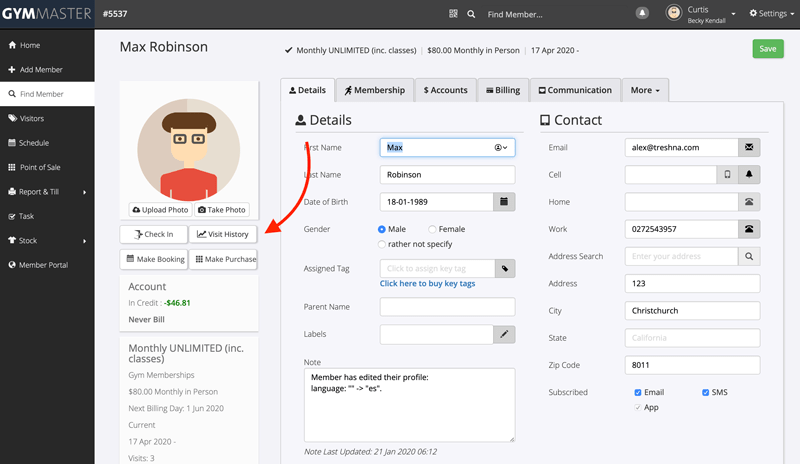800x464 pixels.
Task: Uncheck the Email subscribed checkbox
Action: 639,392
